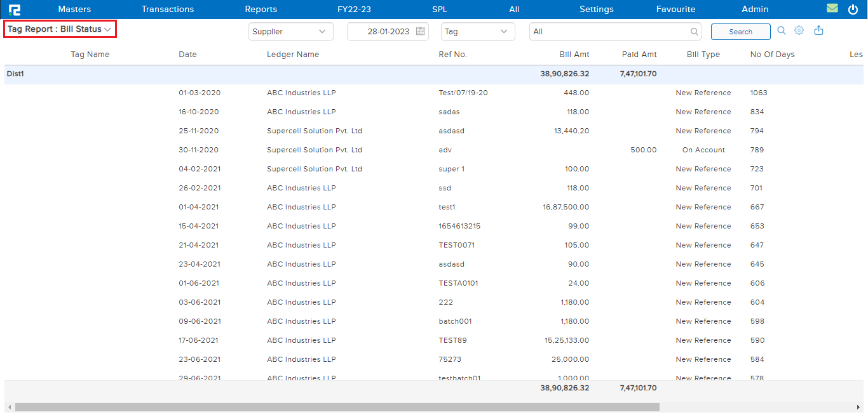Click the blue magnifier icon beside Search button

click(782, 30)
